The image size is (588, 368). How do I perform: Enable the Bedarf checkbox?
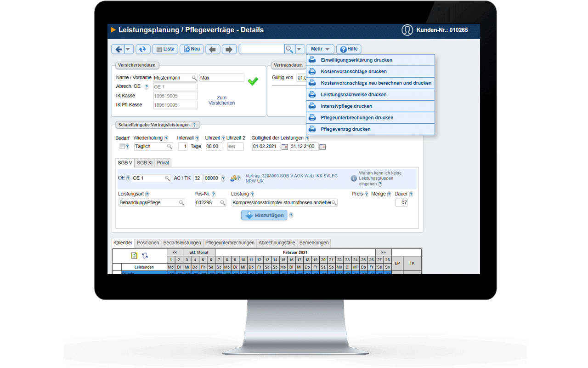[x=122, y=146]
